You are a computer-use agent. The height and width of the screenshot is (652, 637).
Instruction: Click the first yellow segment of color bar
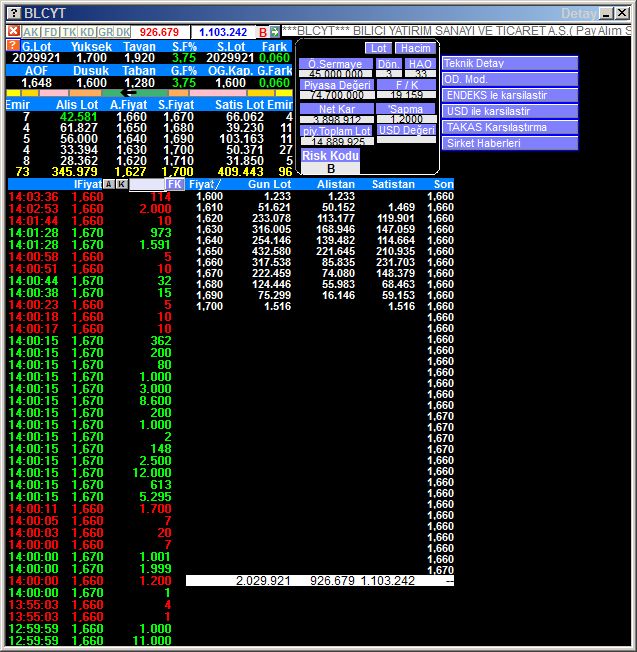click(13, 93)
